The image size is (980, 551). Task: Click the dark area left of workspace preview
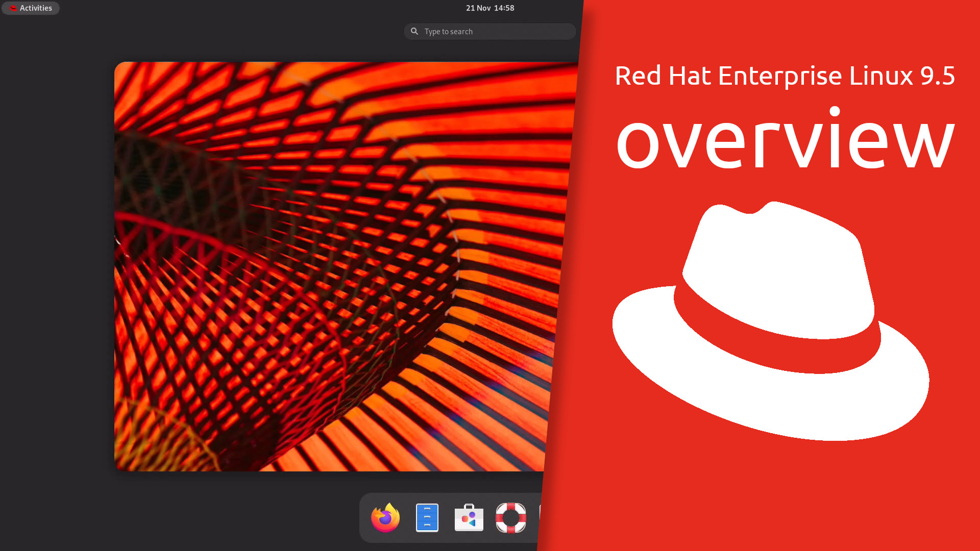[56, 265]
